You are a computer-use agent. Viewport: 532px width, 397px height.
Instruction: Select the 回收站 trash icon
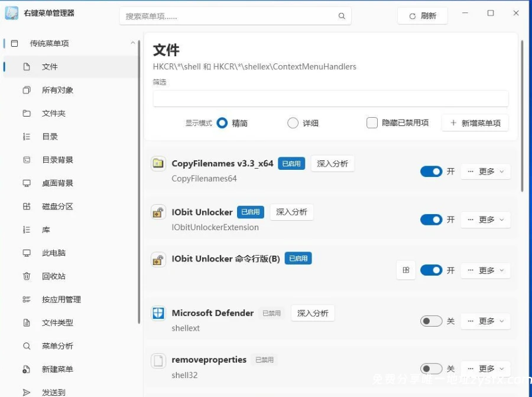click(27, 276)
